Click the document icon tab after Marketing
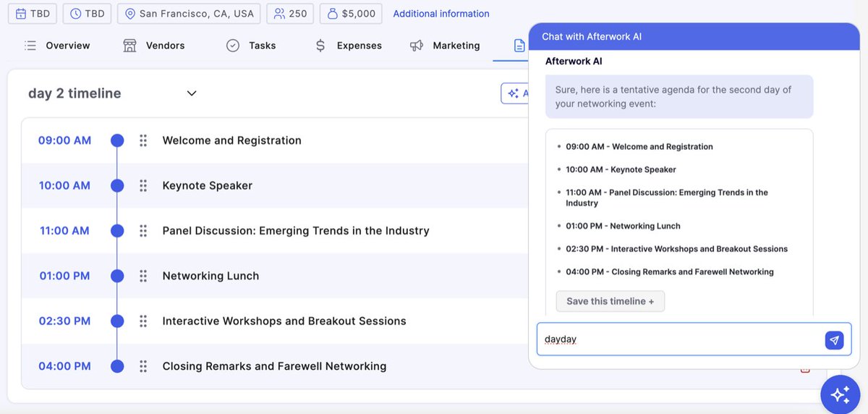 point(519,46)
